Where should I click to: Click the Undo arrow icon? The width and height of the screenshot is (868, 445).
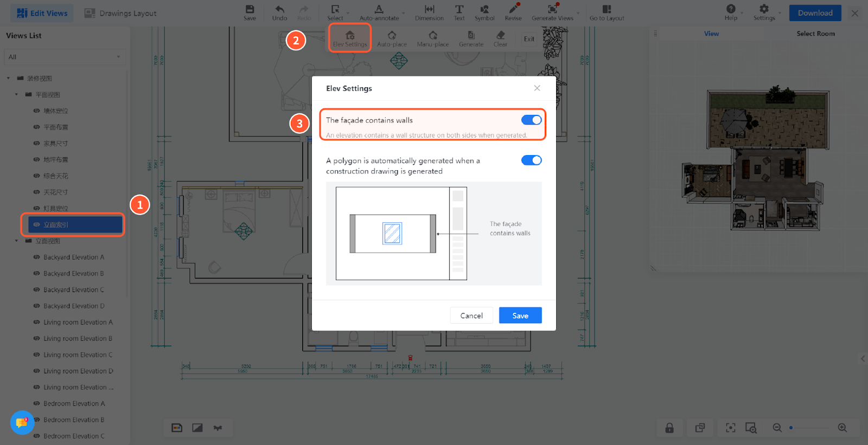(279, 9)
